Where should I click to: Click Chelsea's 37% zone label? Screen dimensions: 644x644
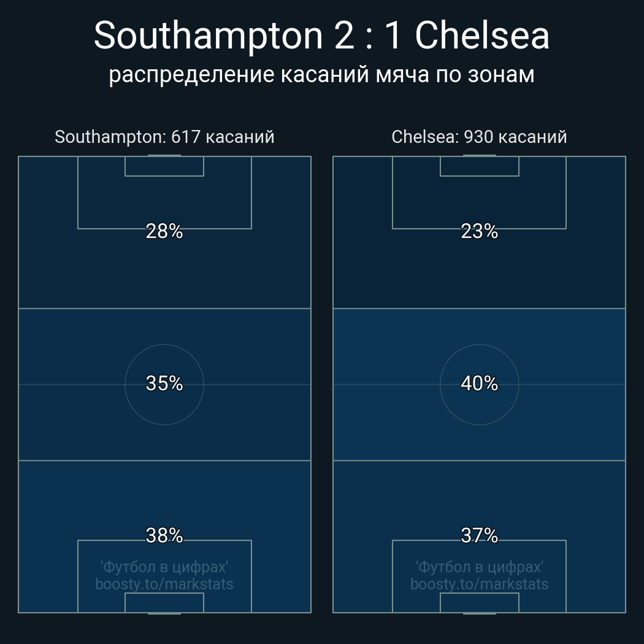pyautogui.click(x=479, y=535)
